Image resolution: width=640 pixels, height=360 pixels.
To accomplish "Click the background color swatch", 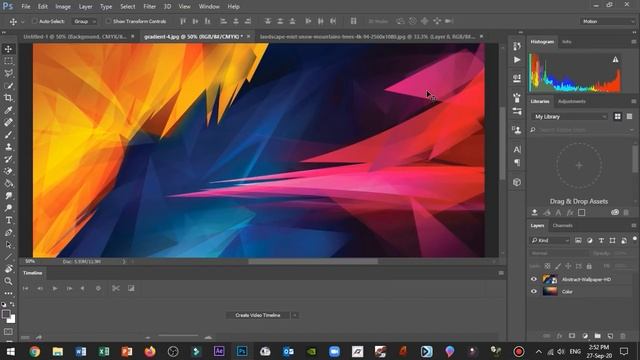I will 12,319.
